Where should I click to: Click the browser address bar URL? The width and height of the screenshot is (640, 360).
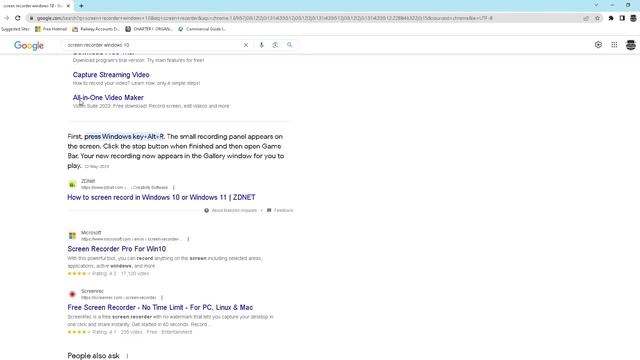tap(264, 18)
